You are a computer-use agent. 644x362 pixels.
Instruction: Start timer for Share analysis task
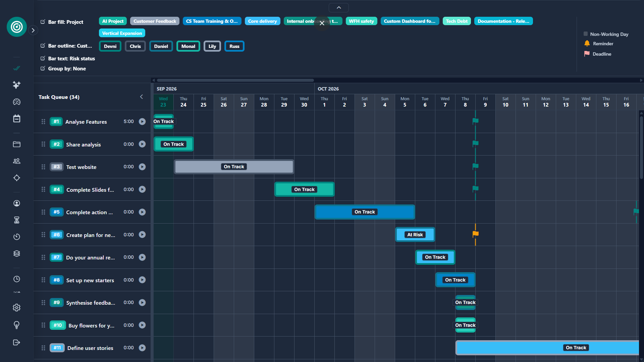[142, 144]
